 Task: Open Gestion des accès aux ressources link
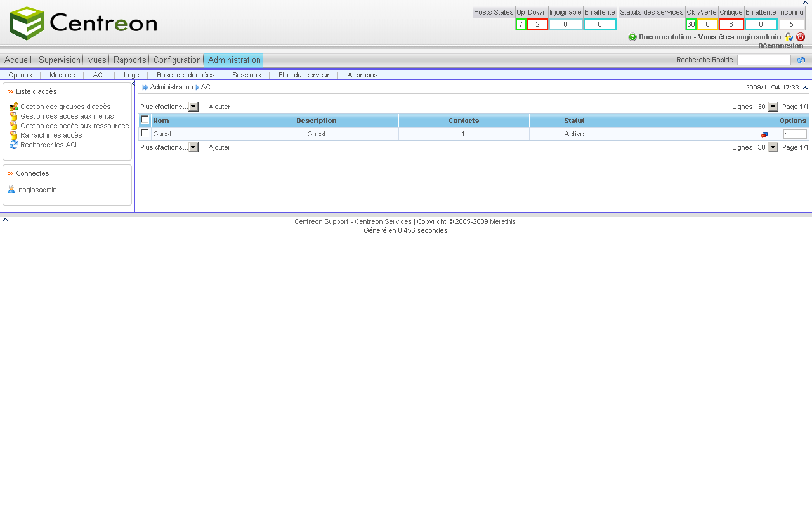click(74, 126)
